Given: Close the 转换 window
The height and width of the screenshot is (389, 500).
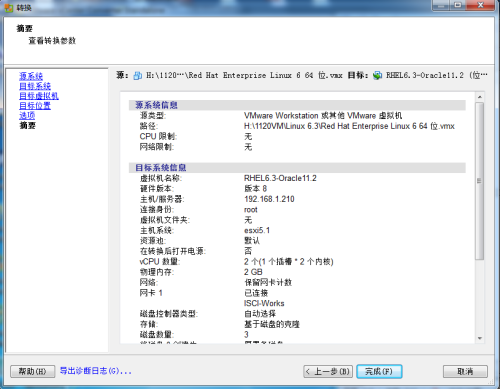Looking at the screenshot, I should click(480, 6).
